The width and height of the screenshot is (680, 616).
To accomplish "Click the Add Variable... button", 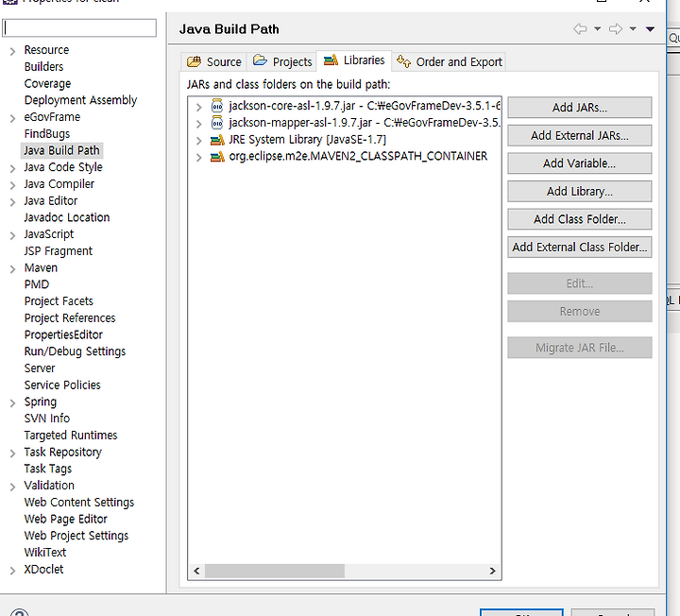I will click(579, 163).
